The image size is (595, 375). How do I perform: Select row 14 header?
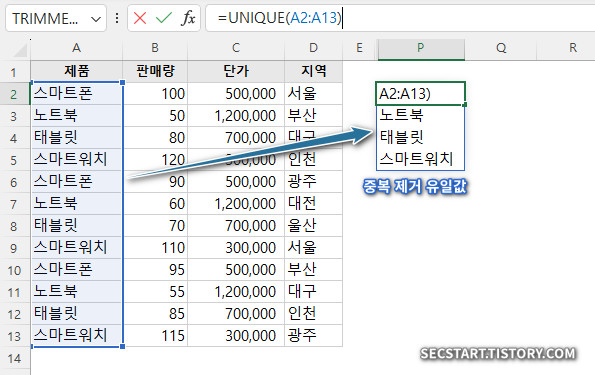[x=15, y=358]
